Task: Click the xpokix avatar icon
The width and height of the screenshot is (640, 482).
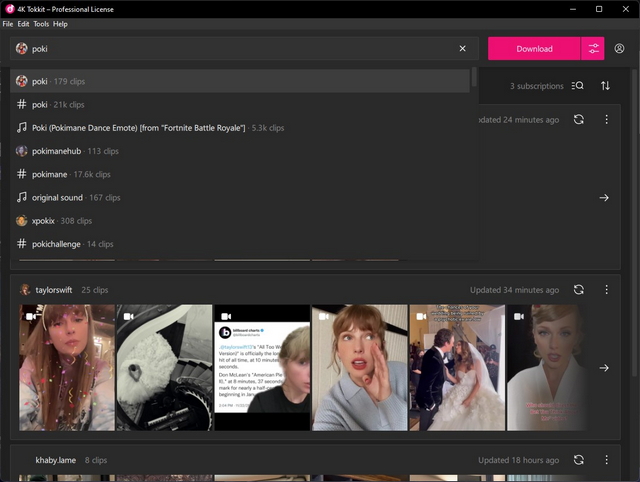Action: (x=22, y=221)
